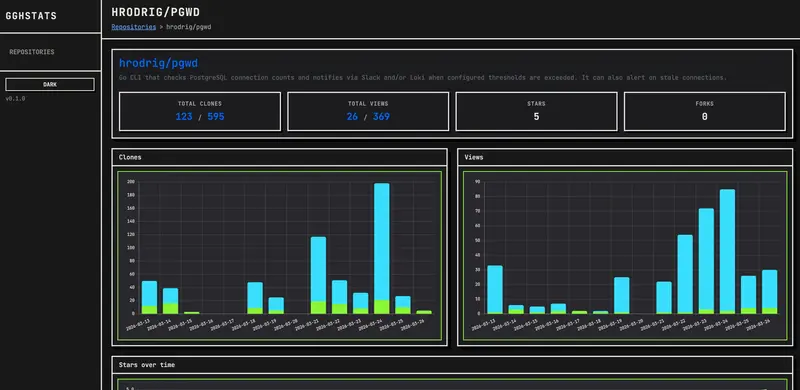Select the TOTAL VIEWS stat card
Screen dimensions: 800x390
pyautogui.click(x=368, y=111)
